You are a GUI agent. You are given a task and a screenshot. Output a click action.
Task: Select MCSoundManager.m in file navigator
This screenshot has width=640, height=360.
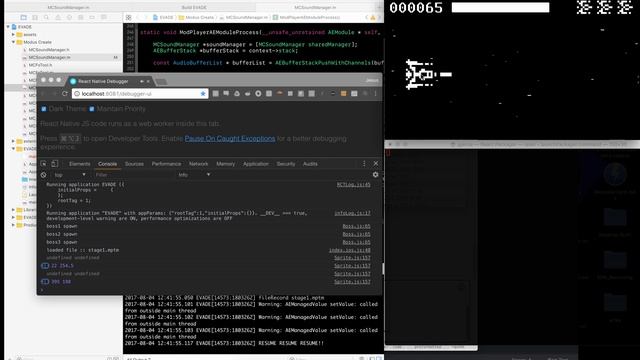[49, 58]
